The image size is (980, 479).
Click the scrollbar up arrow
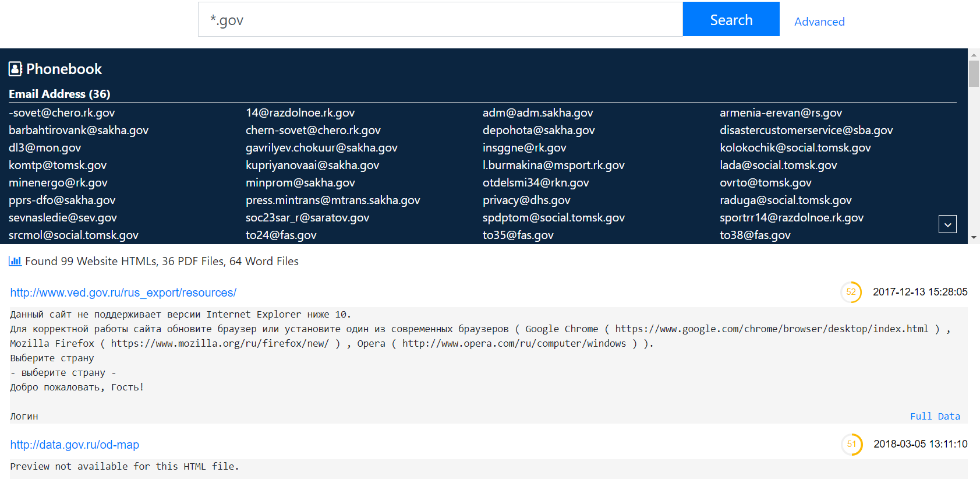point(974,55)
